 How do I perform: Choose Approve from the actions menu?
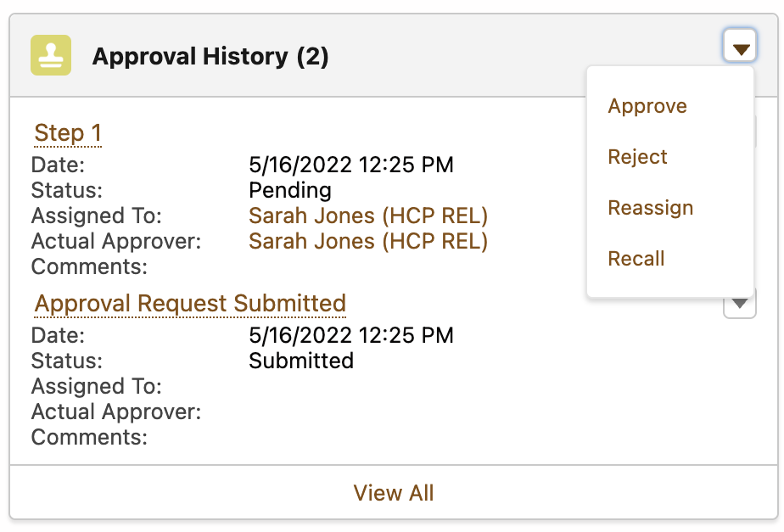647,106
